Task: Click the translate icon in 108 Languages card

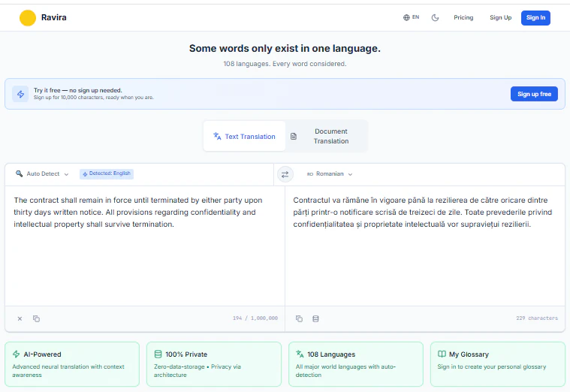Action: point(300,354)
